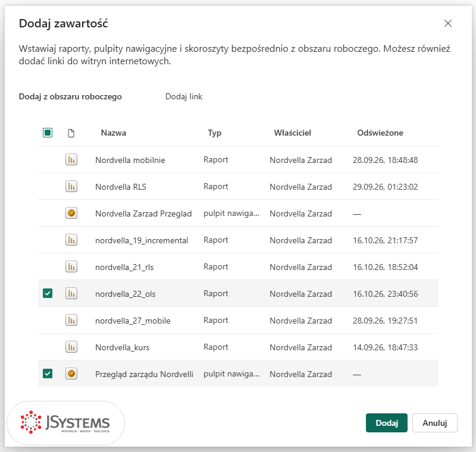Select the nordvella_27_mobile name
This screenshot has height=452, width=476.
(133, 321)
